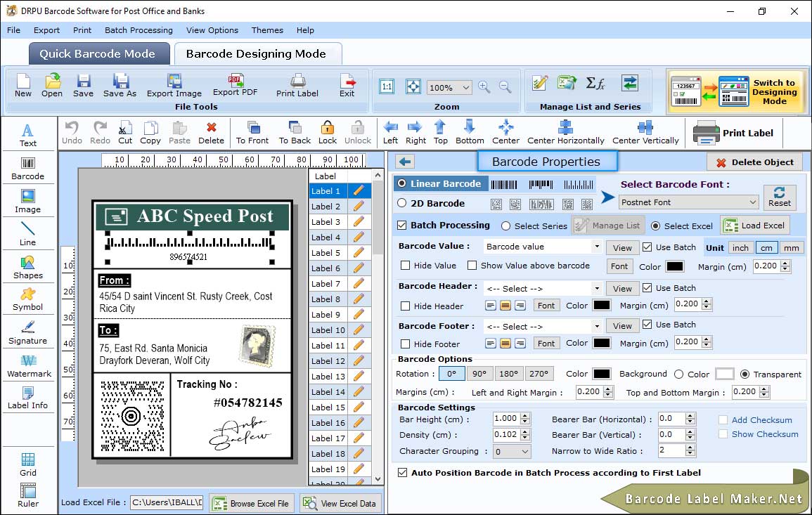812x515 pixels.
Task: Click Print Label in File Tools
Action: [297, 86]
